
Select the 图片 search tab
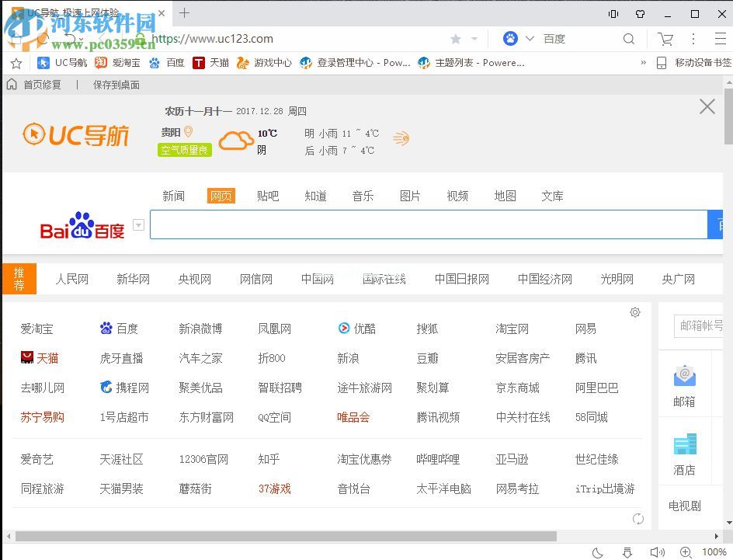click(410, 196)
